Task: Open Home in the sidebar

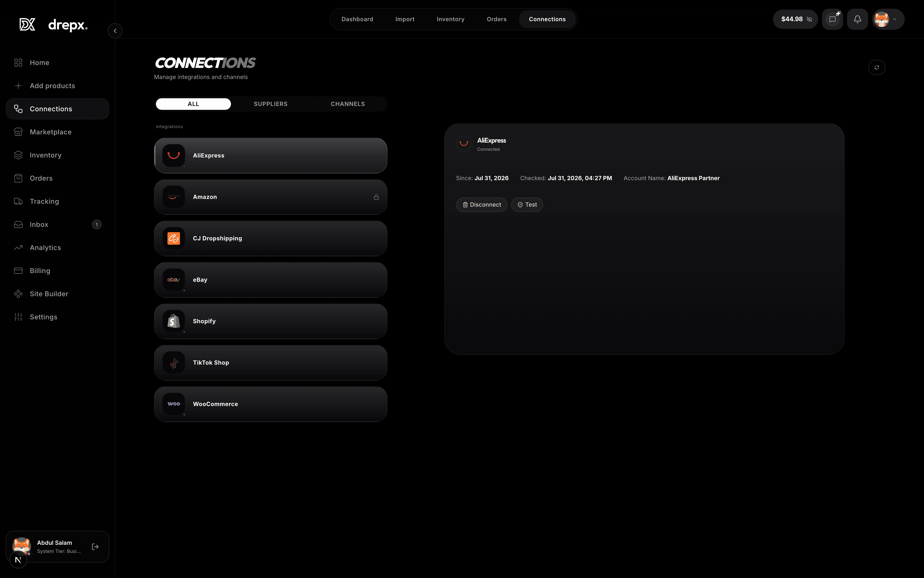Action: click(57, 63)
